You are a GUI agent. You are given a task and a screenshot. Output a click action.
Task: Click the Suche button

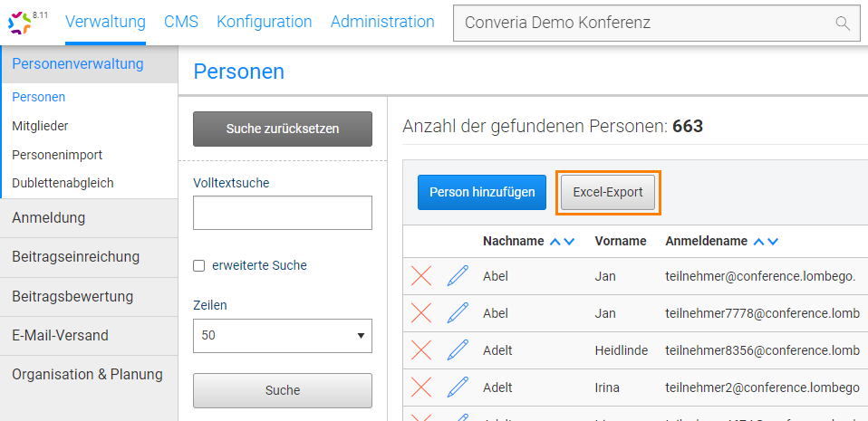click(283, 390)
